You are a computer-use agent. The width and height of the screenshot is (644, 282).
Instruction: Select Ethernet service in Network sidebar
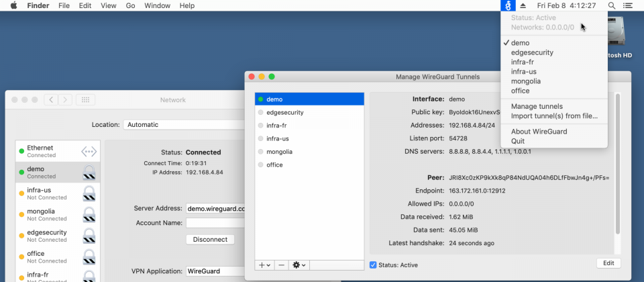[x=58, y=151]
